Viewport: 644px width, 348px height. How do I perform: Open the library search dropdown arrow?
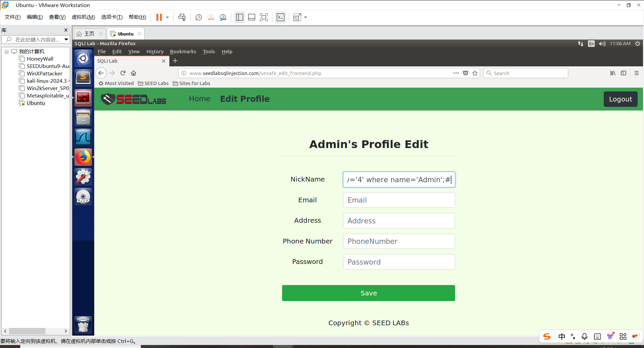tap(66, 40)
